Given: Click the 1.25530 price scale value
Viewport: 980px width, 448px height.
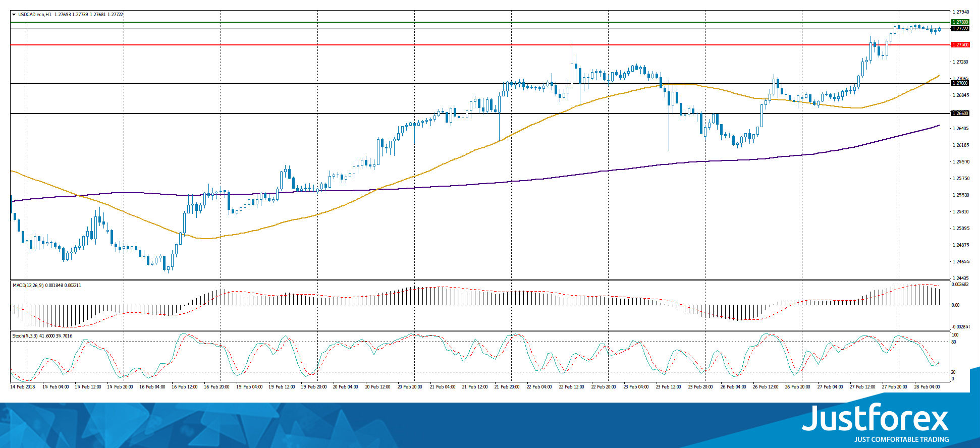Looking at the screenshot, I should point(961,195).
